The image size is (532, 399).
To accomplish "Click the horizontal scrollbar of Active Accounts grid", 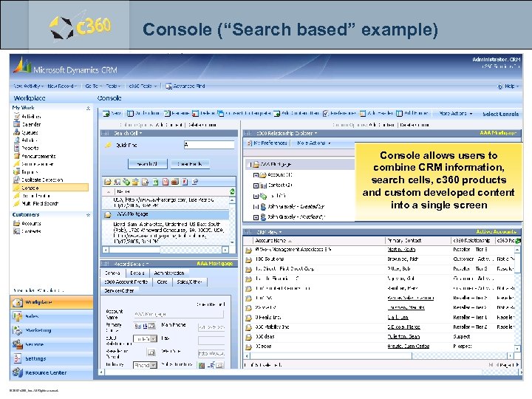I will (378, 355).
